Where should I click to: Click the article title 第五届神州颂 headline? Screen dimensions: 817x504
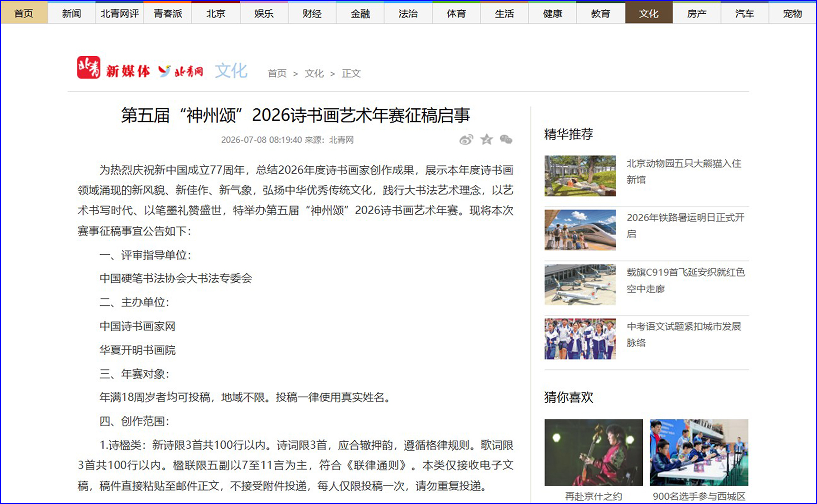click(295, 115)
